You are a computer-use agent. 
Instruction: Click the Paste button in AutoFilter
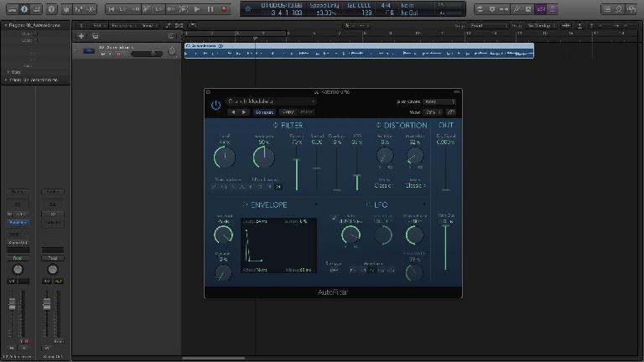[306, 111]
